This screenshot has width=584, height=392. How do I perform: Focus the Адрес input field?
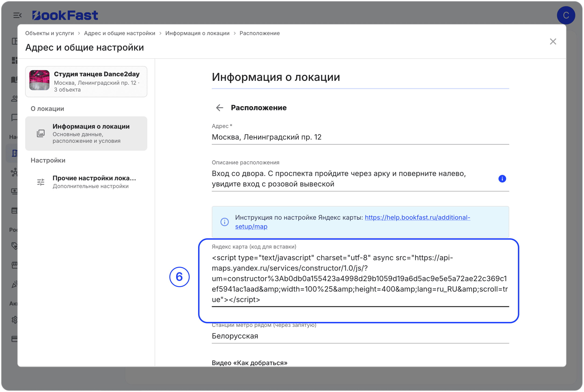pyautogui.click(x=360, y=137)
